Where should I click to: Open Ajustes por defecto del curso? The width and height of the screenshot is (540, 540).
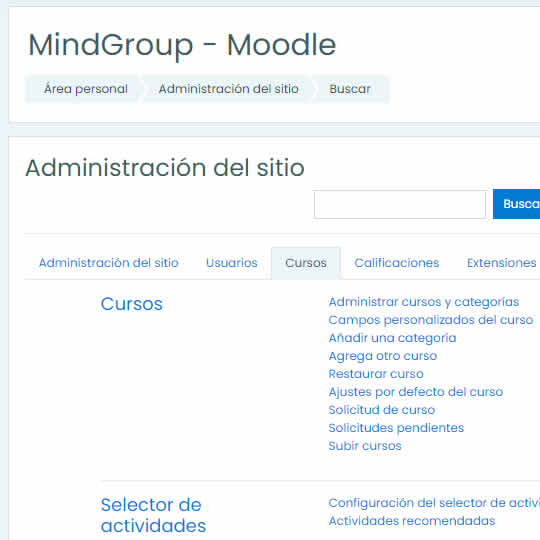point(416,392)
